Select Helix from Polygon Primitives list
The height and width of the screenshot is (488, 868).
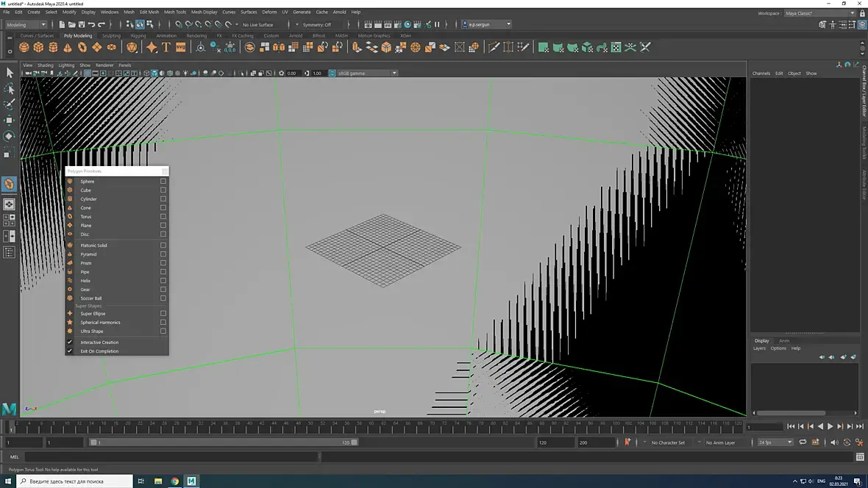coord(85,281)
